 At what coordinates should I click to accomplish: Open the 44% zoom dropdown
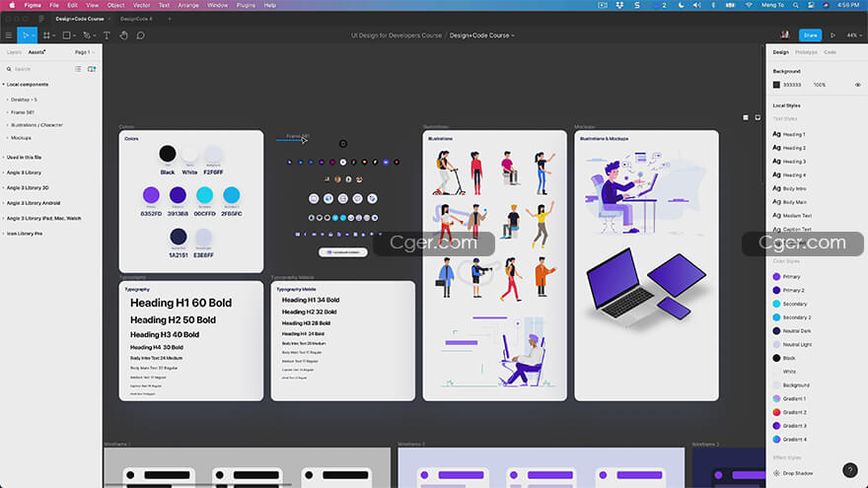click(854, 35)
